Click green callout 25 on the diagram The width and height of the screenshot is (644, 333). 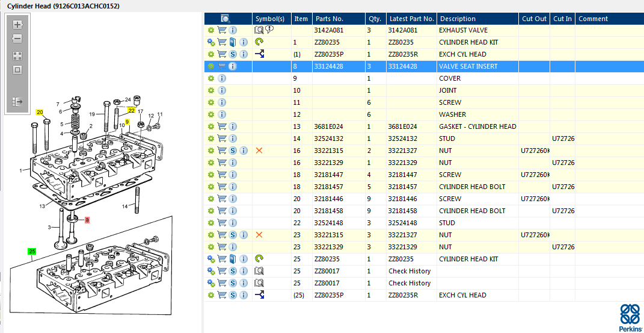[x=32, y=251]
